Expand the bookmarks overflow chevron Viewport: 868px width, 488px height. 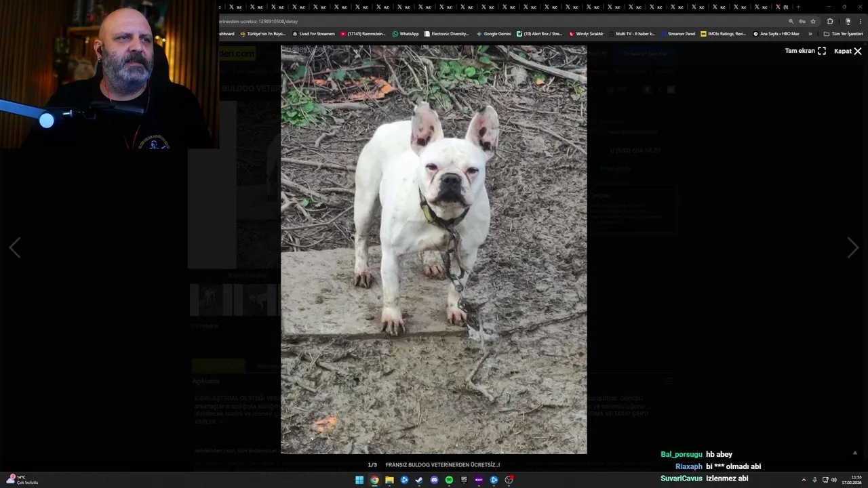tap(810, 33)
